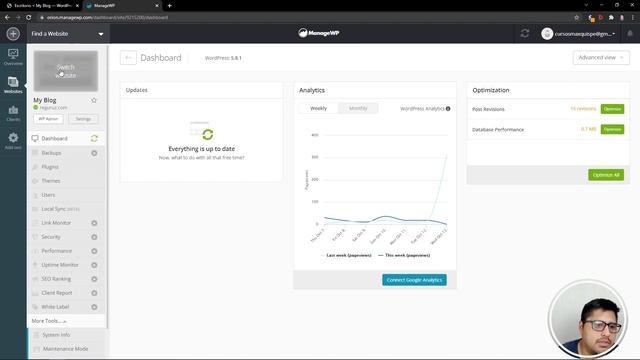Open the Advanced view dropdown
640x360 pixels.
tap(601, 58)
